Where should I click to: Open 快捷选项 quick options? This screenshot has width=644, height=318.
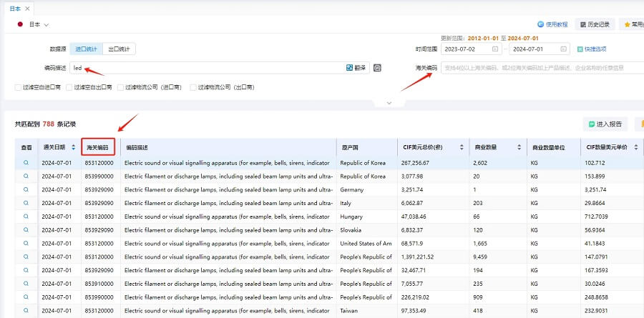coord(592,49)
